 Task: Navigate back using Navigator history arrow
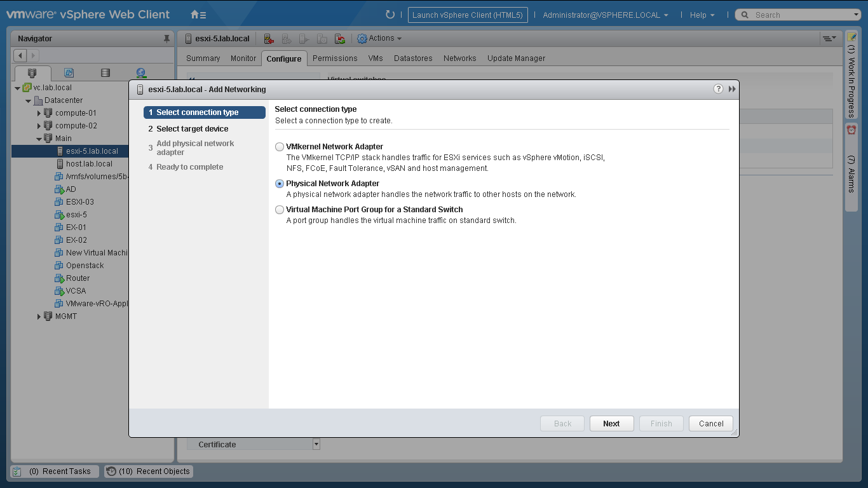tap(20, 56)
